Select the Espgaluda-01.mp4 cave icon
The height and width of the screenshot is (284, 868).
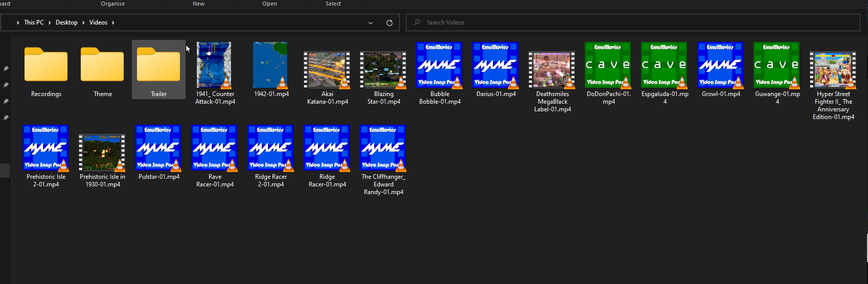(665, 65)
